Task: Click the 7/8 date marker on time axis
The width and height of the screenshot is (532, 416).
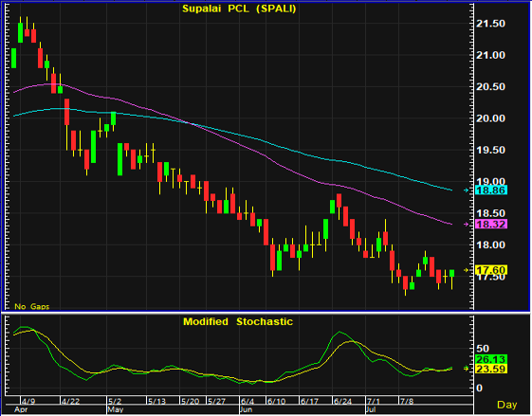Action: [x=407, y=402]
